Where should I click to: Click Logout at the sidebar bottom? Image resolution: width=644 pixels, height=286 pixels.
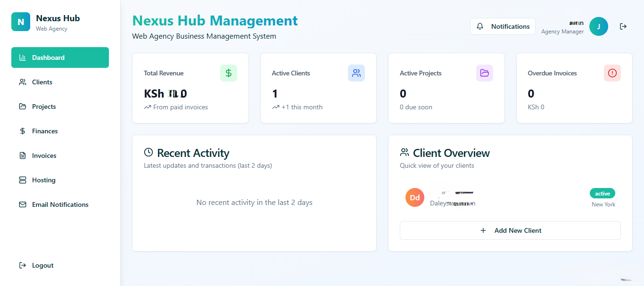pyautogui.click(x=42, y=265)
